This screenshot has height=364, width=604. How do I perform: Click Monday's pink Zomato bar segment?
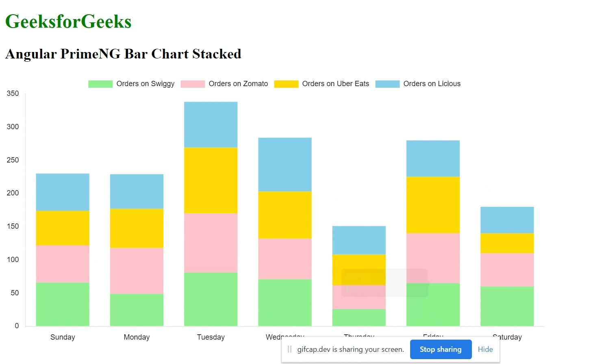(x=137, y=271)
